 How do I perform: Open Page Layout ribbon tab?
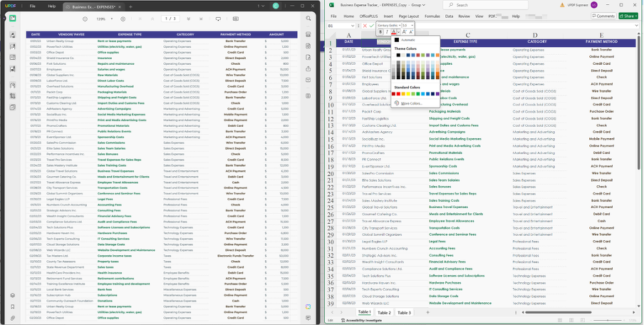[409, 16]
